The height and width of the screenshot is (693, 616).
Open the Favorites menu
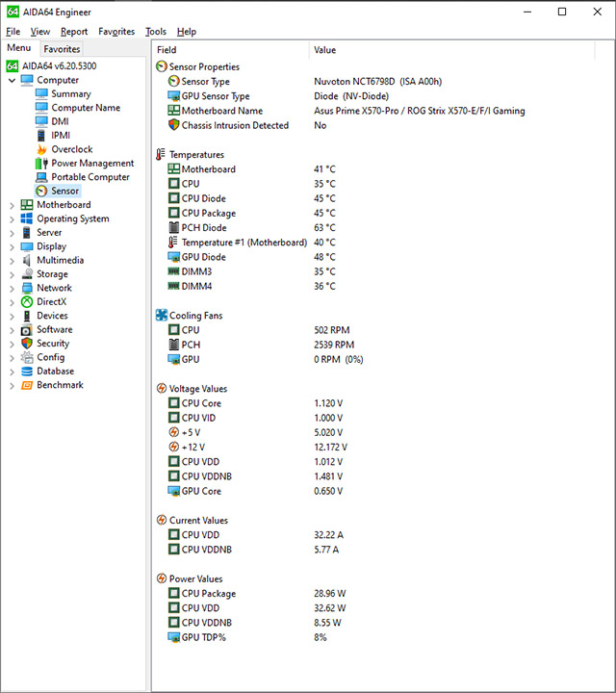[116, 32]
